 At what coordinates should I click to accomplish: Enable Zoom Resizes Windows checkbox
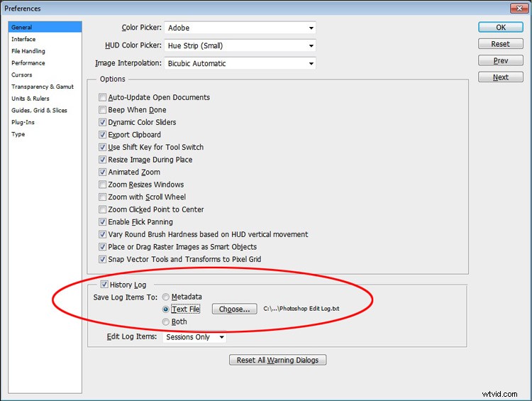click(102, 185)
